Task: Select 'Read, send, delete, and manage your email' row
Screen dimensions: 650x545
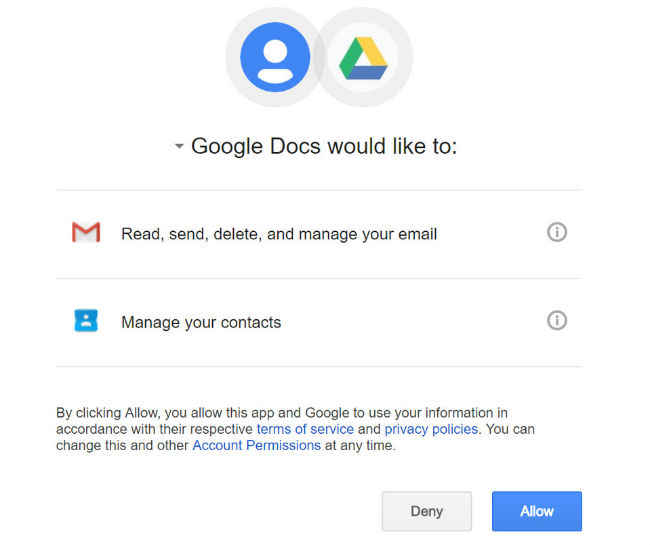Action: coord(320,234)
